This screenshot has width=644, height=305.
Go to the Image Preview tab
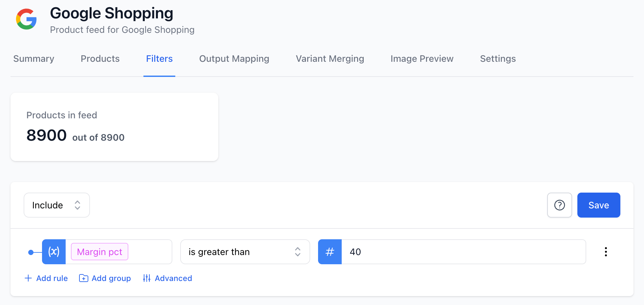pyautogui.click(x=422, y=59)
